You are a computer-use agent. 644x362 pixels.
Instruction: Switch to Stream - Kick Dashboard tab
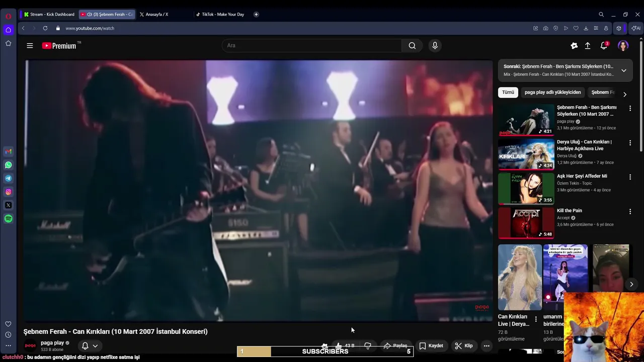tap(49, 15)
